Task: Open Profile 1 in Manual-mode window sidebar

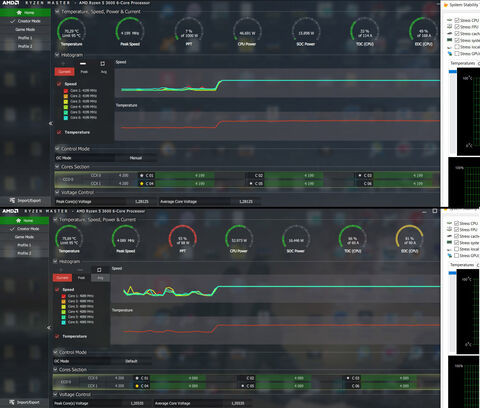Action: click(25, 38)
